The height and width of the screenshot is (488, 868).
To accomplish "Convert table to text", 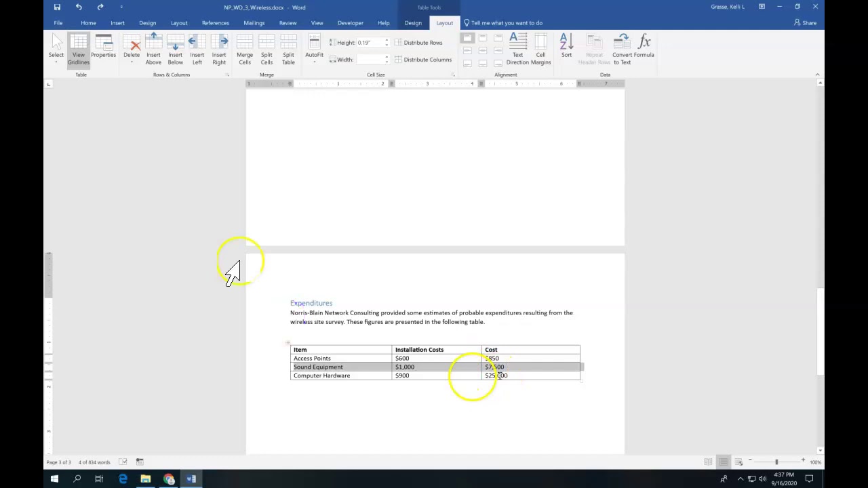I will [x=622, y=50].
